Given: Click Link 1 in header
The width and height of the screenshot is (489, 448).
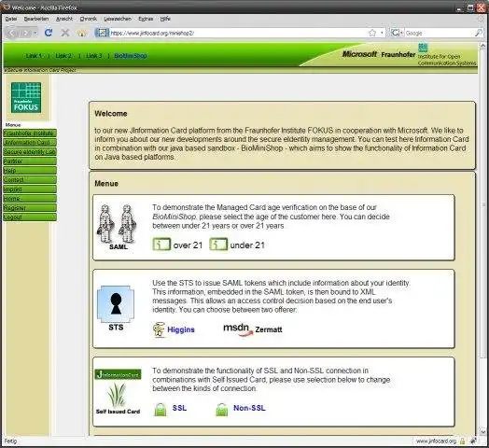Looking at the screenshot, I should coord(34,56).
